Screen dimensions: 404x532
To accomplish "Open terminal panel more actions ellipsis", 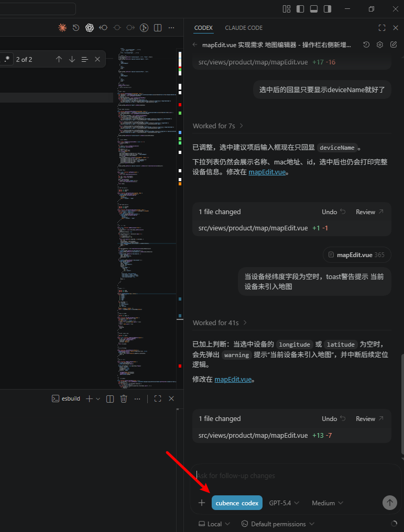I will click(x=137, y=398).
